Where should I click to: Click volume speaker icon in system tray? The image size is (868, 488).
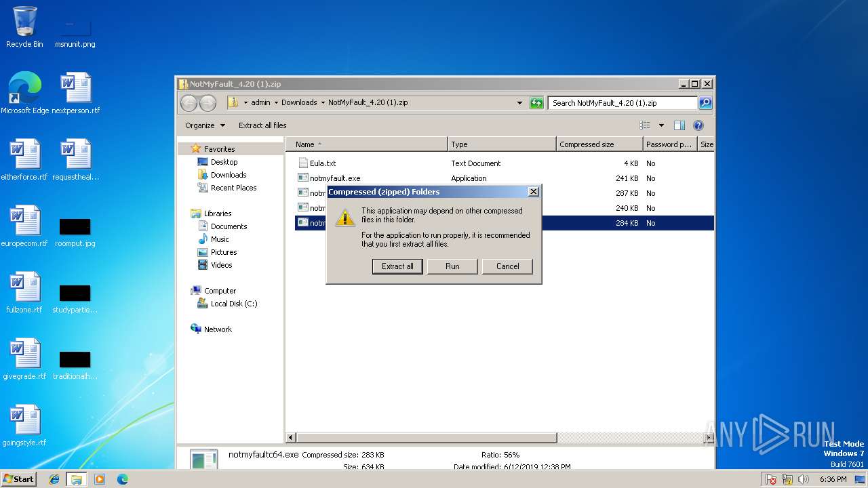tap(804, 479)
